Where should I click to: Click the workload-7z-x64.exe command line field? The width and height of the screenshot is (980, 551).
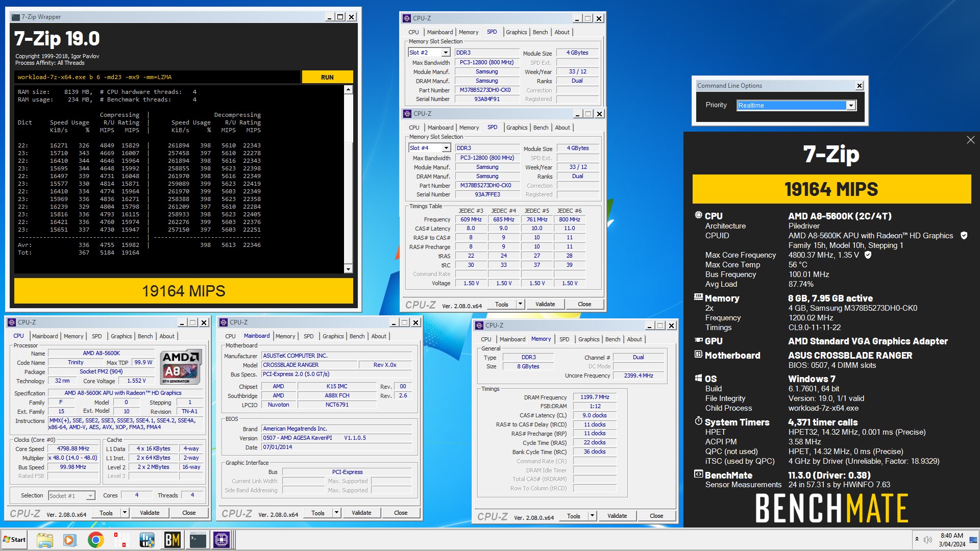157,77
